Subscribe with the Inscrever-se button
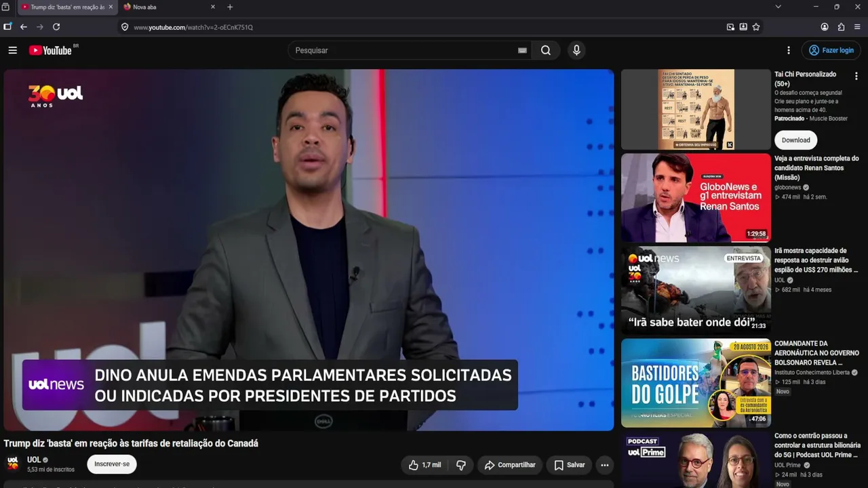This screenshot has width=868, height=488. [x=112, y=464]
